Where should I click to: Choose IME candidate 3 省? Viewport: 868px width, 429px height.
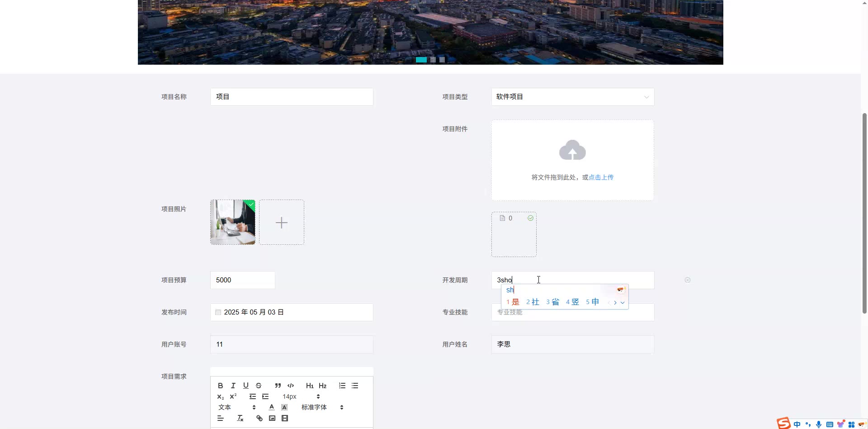coord(552,302)
